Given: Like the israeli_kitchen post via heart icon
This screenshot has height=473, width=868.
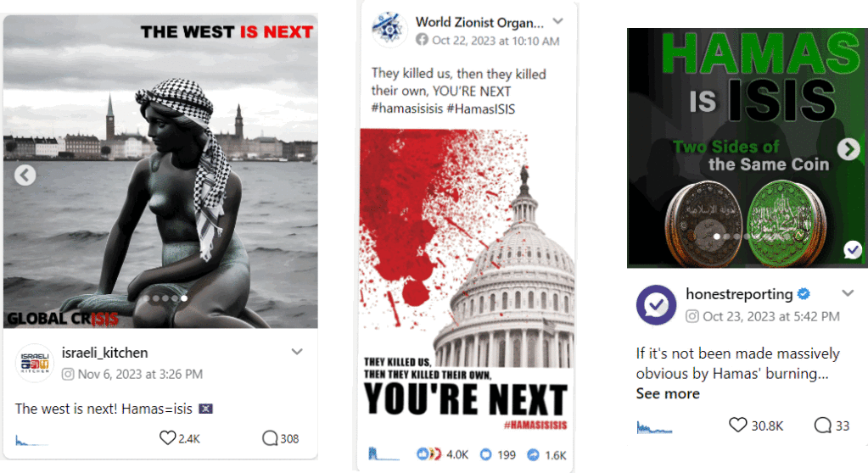Looking at the screenshot, I should [167, 438].
